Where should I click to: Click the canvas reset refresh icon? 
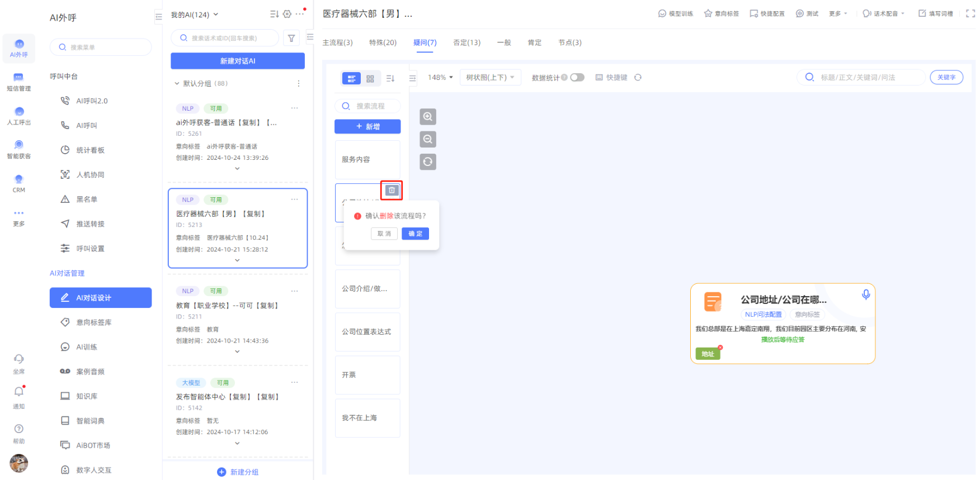[428, 162]
